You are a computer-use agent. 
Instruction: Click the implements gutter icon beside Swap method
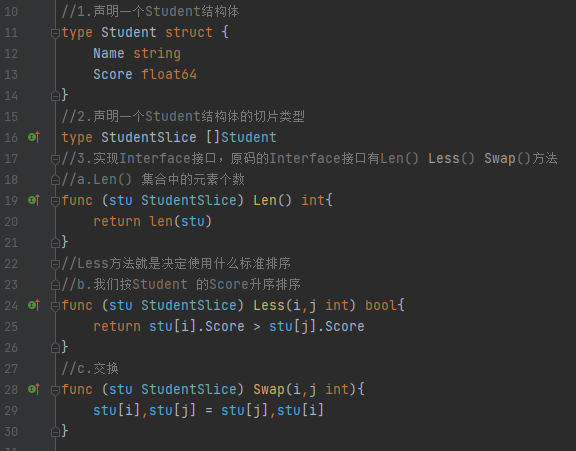coord(34,389)
